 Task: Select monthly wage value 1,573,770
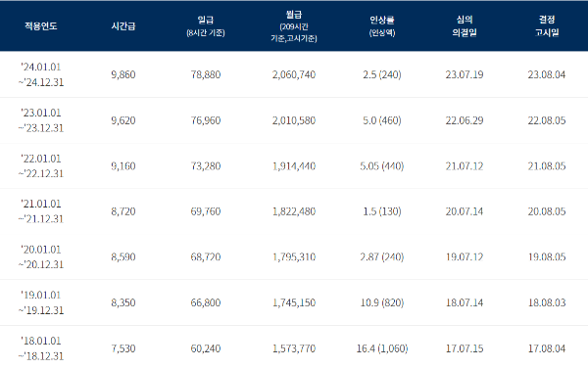click(x=294, y=348)
